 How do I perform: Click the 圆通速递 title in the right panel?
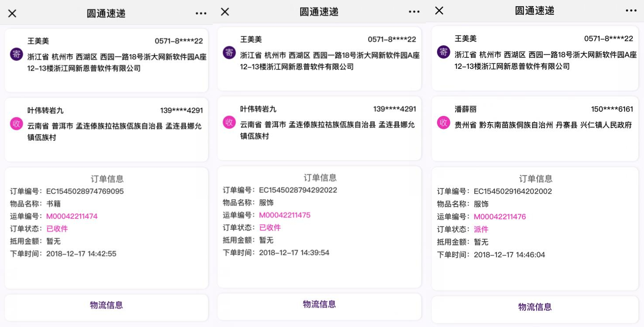click(535, 11)
